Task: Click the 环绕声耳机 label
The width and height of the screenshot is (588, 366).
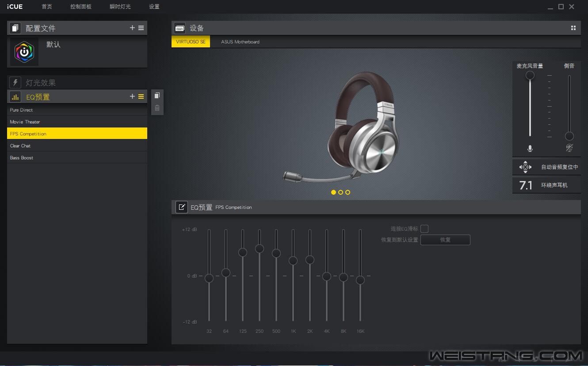Action: [x=554, y=185]
